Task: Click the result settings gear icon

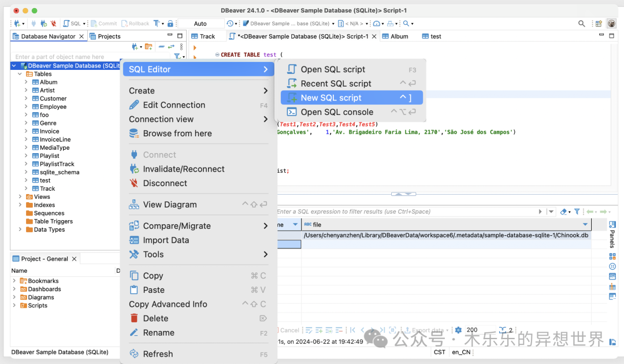Action: coord(458,330)
